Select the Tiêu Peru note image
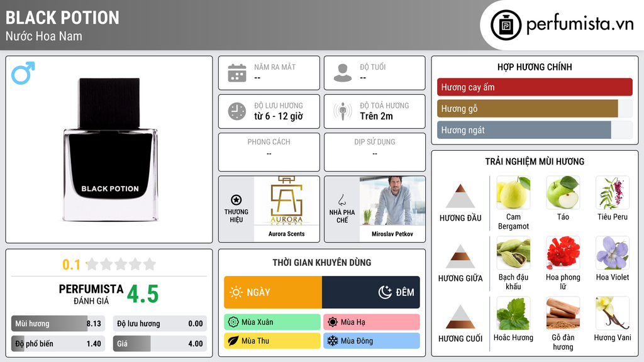This screenshot has height=362, width=644. [613, 192]
